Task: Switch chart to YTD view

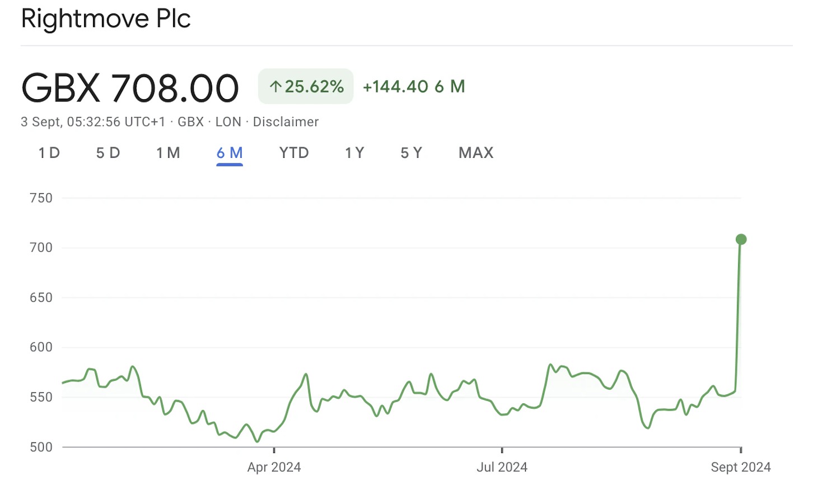Action: pyautogui.click(x=294, y=153)
